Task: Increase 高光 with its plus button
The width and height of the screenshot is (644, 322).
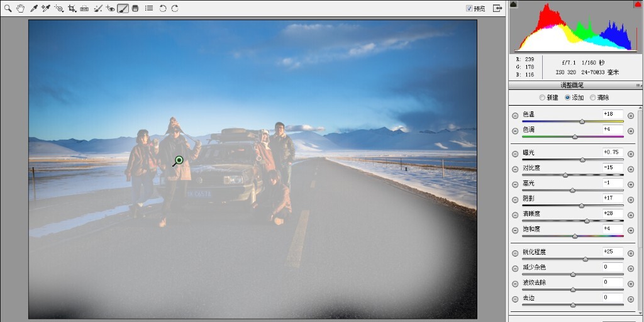Action: 631,184
